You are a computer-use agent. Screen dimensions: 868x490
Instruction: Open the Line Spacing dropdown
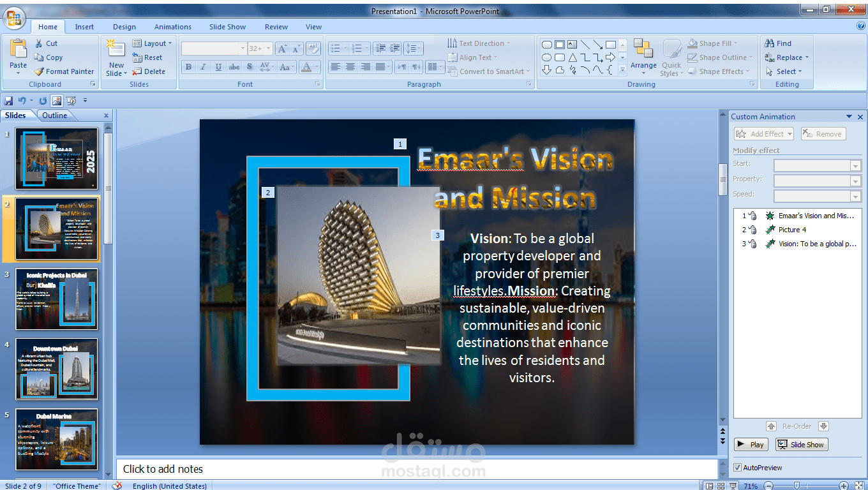click(414, 48)
